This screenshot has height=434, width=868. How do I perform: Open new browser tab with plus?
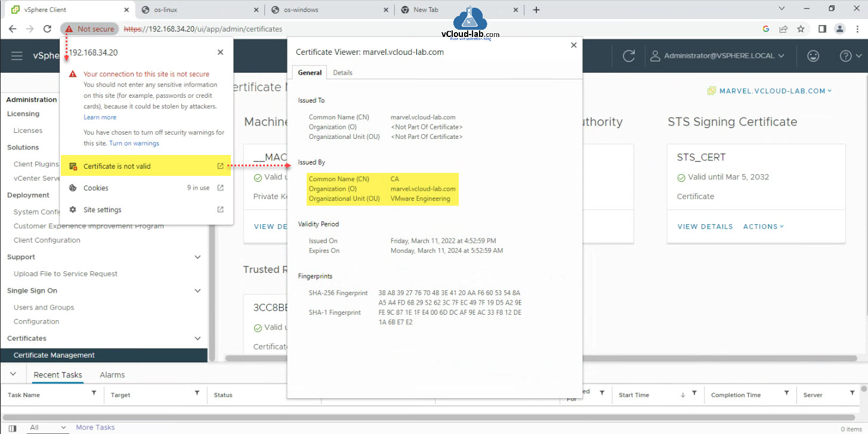[536, 10]
